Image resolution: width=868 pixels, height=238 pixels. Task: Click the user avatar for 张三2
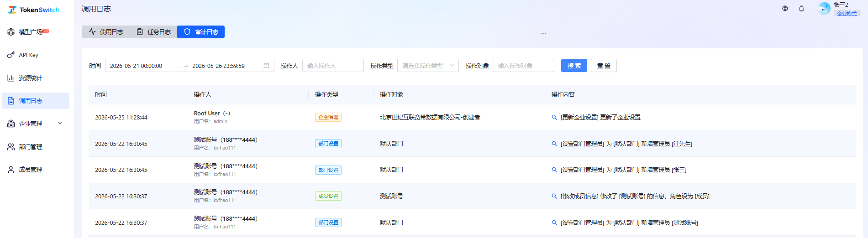coord(824,8)
